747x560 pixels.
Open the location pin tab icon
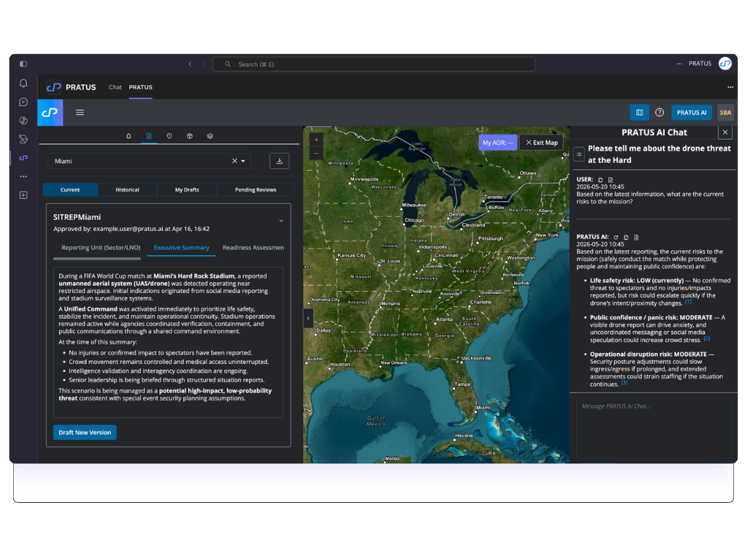[169, 136]
